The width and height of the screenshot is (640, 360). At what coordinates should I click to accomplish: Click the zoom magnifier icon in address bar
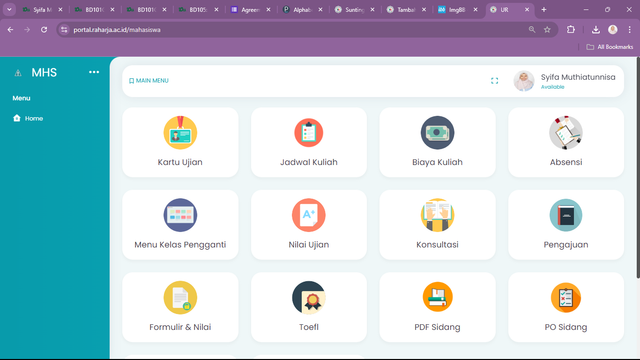click(532, 30)
